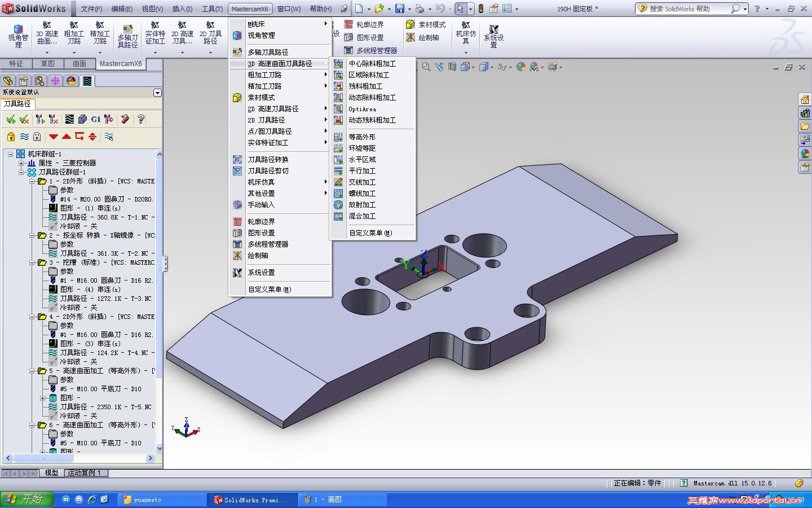Click 动态除料粗加工 in the submenu
The height and width of the screenshot is (508, 812).
[x=373, y=98]
